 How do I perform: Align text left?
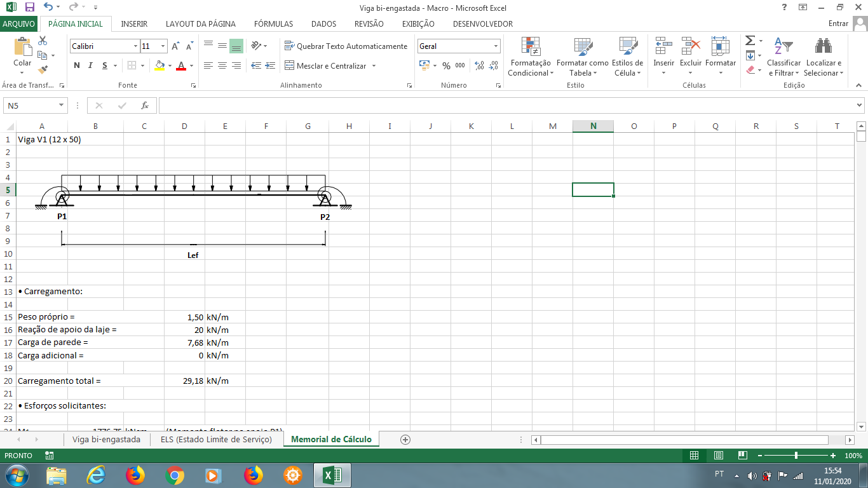[x=208, y=65]
